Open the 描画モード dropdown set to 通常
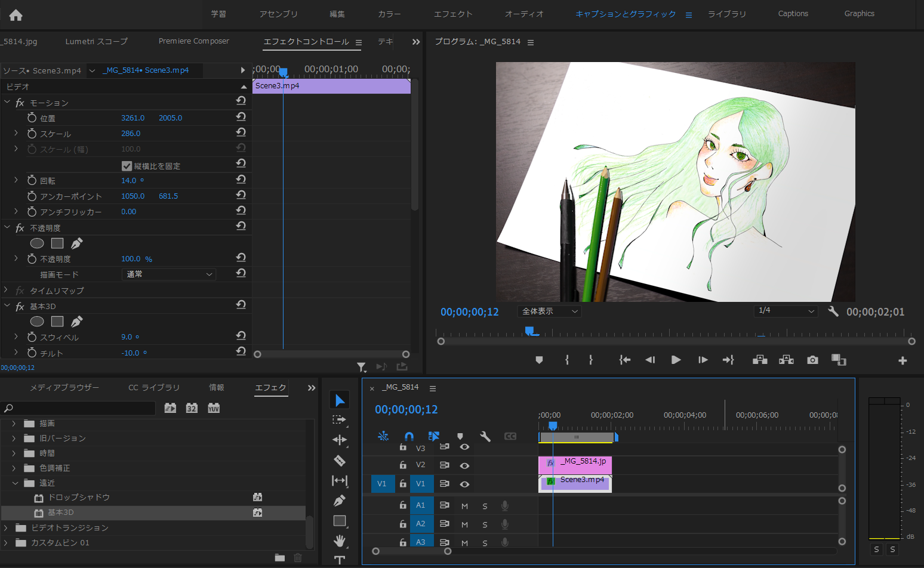The height and width of the screenshot is (568, 924). pos(168,274)
